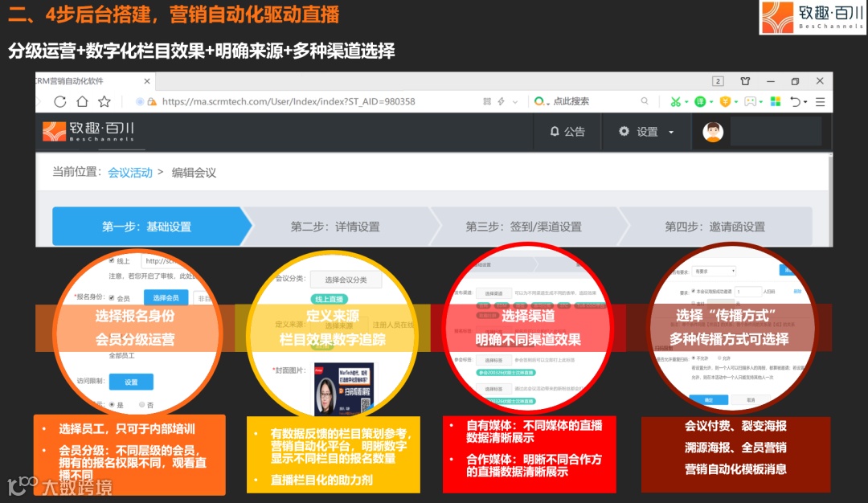
Task: Click the URL address field
Action: (288, 102)
